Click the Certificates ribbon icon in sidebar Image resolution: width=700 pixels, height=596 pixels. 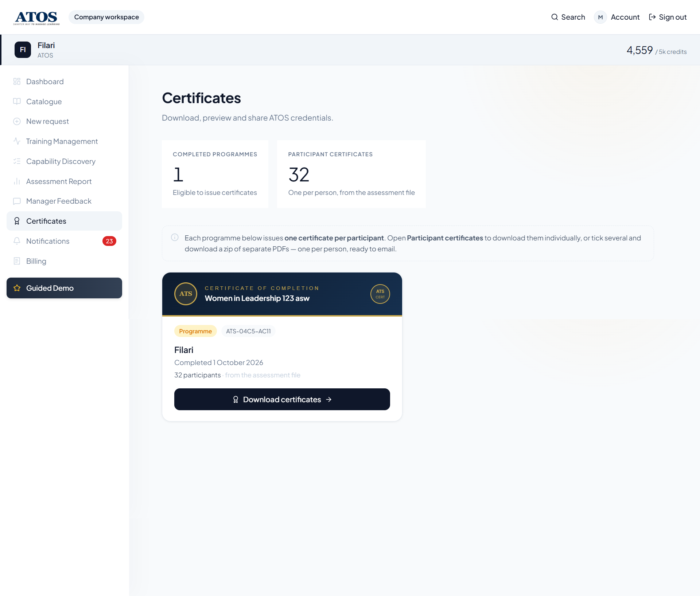(x=17, y=221)
